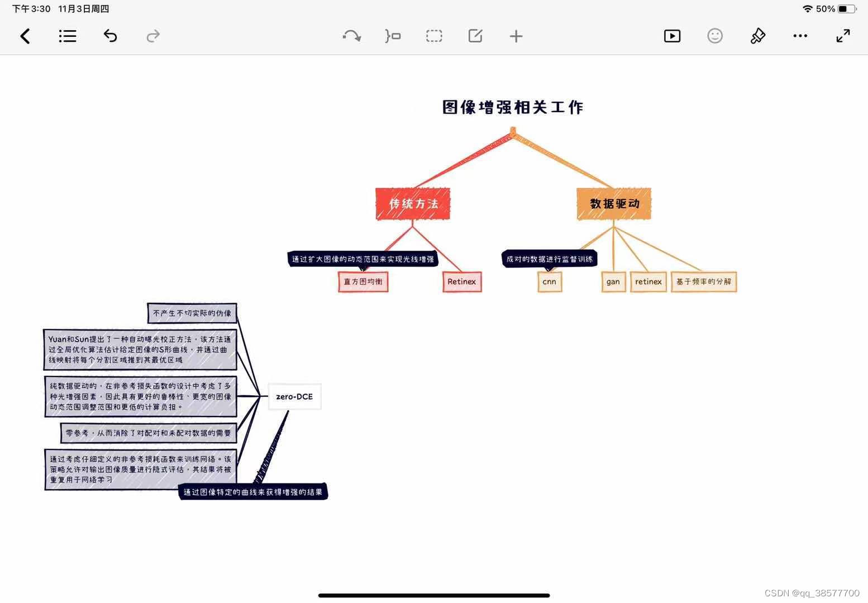Click the redo arrow icon
The image size is (868, 603).
coord(153,36)
